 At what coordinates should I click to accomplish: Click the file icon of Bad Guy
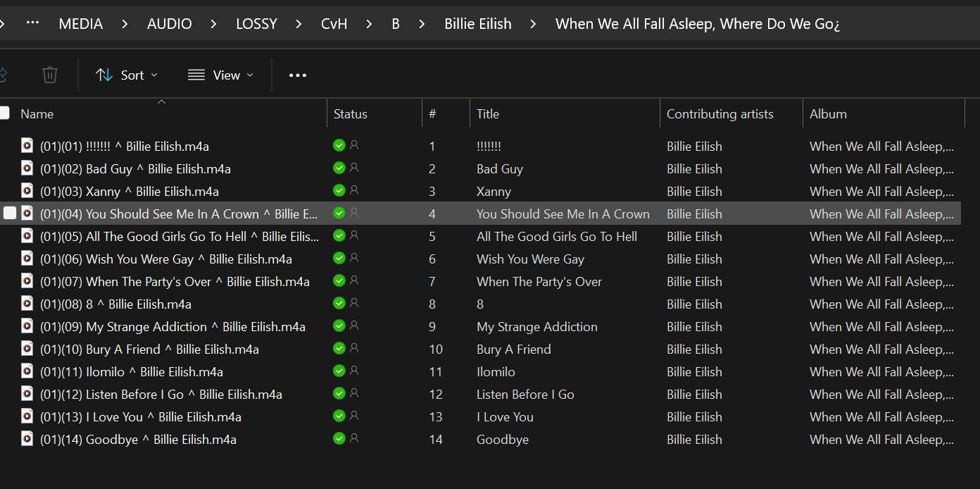pos(27,168)
